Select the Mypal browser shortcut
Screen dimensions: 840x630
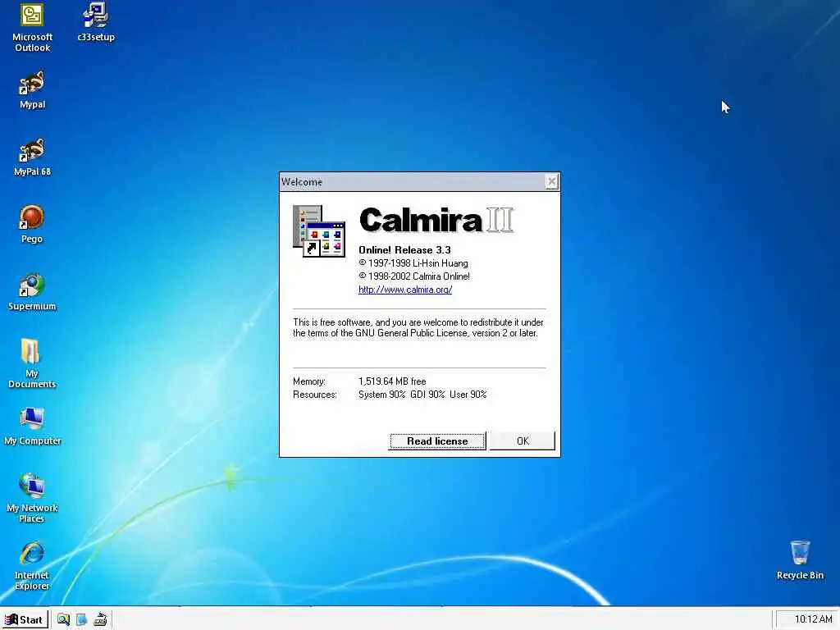click(x=32, y=89)
